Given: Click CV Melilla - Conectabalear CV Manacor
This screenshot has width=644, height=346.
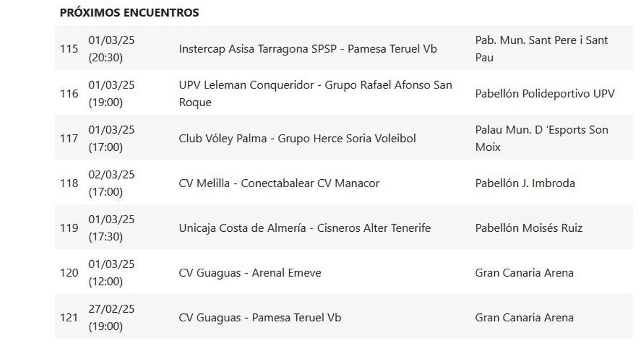Looking at the screenshot, I should 279,183.
